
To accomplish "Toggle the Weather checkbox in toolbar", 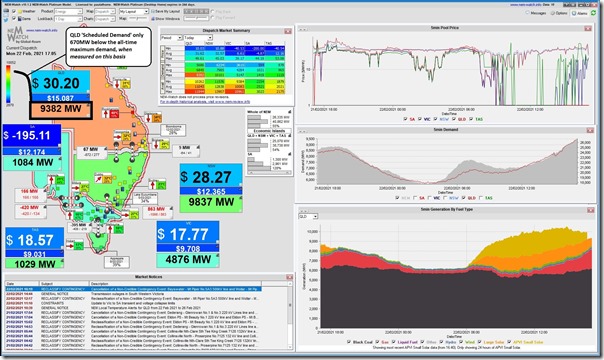I will click(14, 12).
